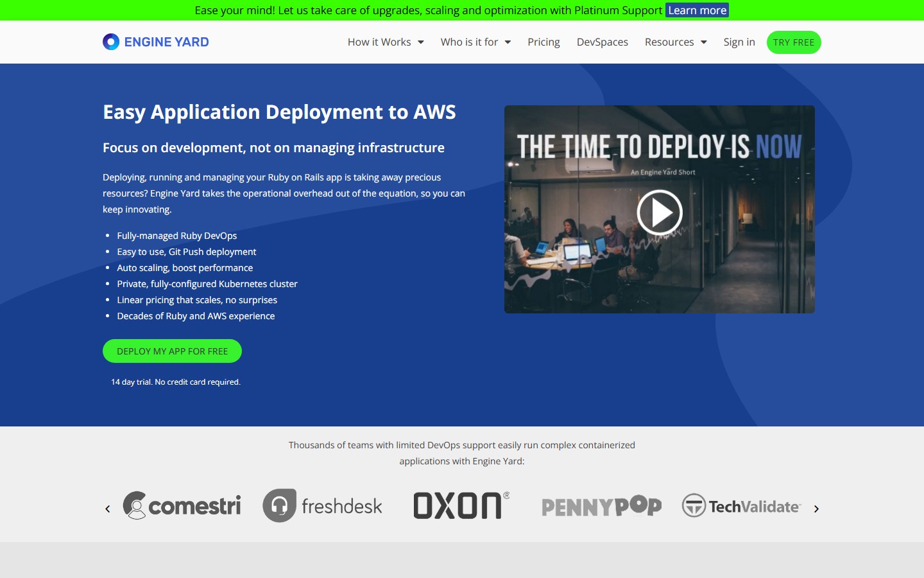Click 'Linear pricing that scales, no surprises' bullet
This screenshot has width=924, height=578.
click(x=197, y=300)
